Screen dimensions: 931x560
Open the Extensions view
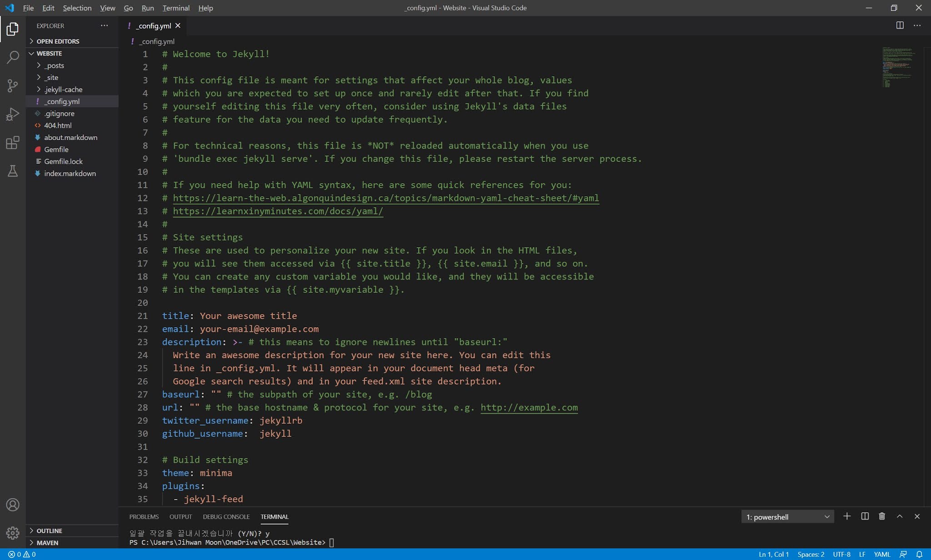tap(13, 143)
